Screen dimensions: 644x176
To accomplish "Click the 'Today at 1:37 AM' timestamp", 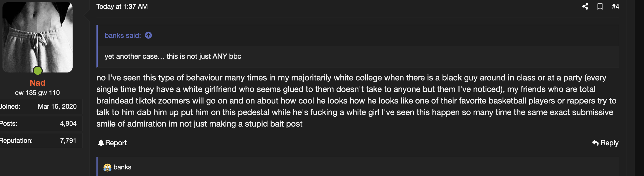I will click(122, 7).
